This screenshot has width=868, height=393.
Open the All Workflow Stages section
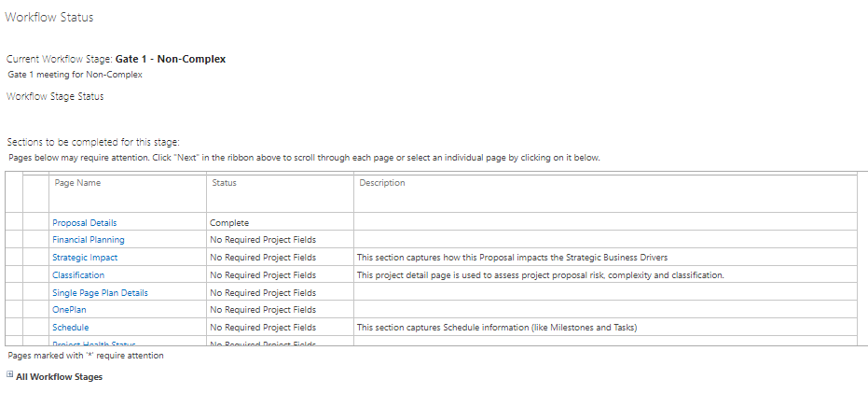60,377
